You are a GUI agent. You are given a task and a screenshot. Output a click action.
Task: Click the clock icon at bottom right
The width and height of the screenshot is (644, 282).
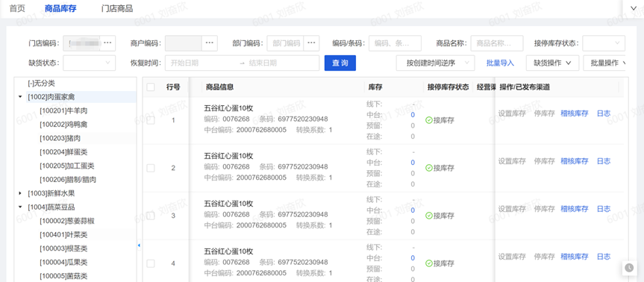pyautogui.click(x=629, y=268)
